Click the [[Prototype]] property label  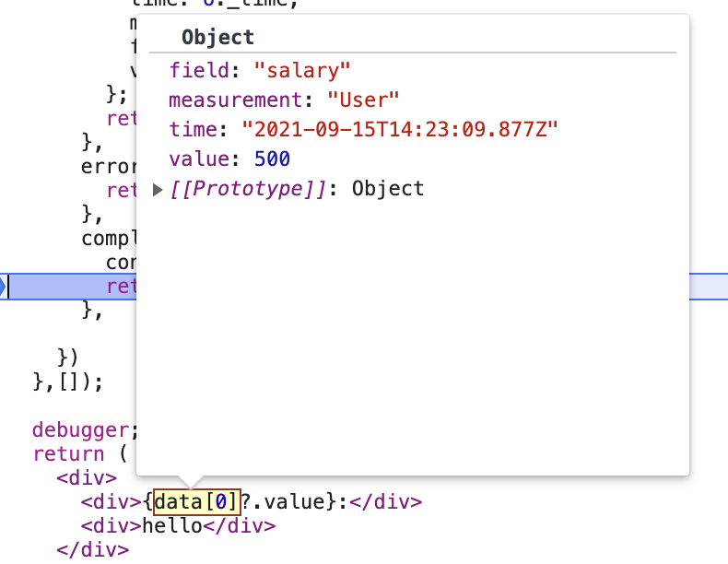tap(248, 189)
